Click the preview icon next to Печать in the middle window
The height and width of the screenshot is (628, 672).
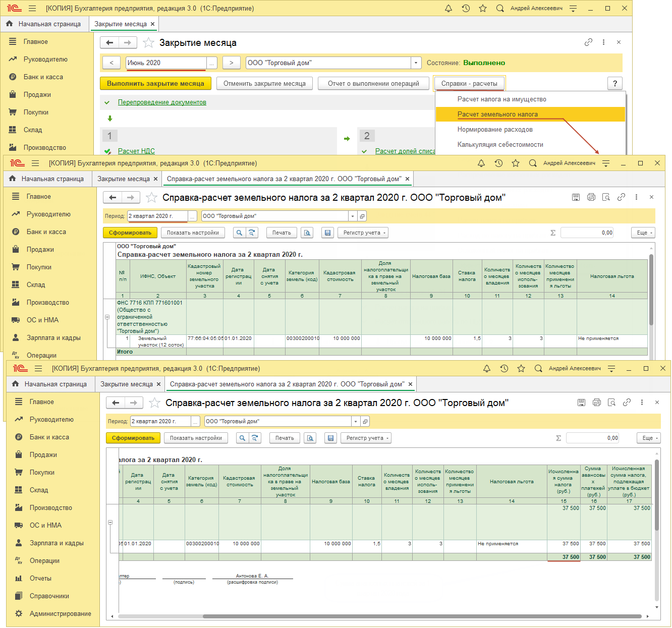(307, 233)
